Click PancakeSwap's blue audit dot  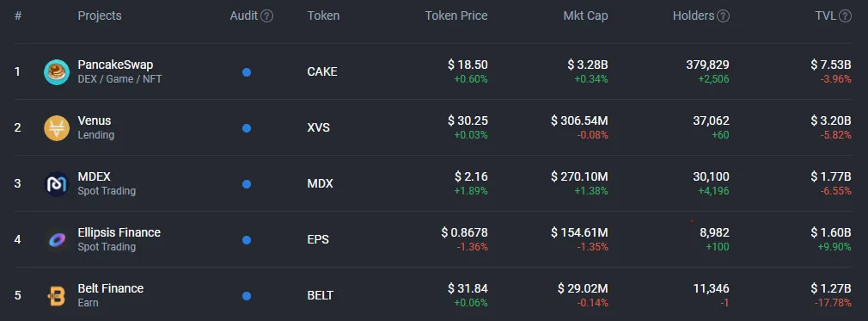pos(247,72)
